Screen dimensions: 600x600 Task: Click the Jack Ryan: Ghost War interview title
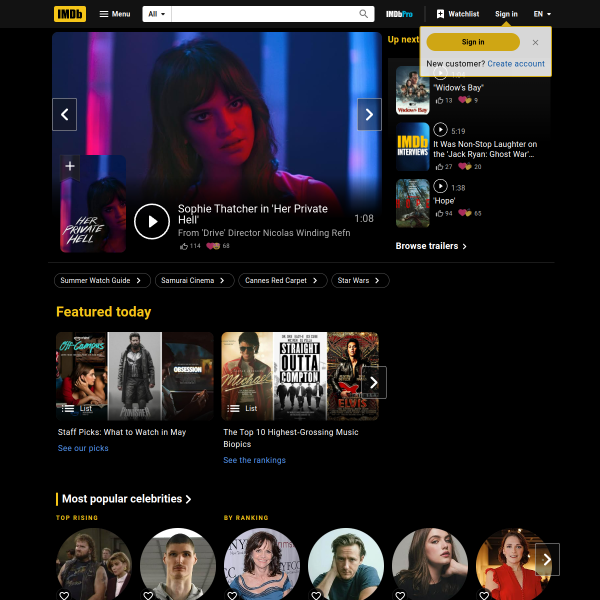(485, 149)
